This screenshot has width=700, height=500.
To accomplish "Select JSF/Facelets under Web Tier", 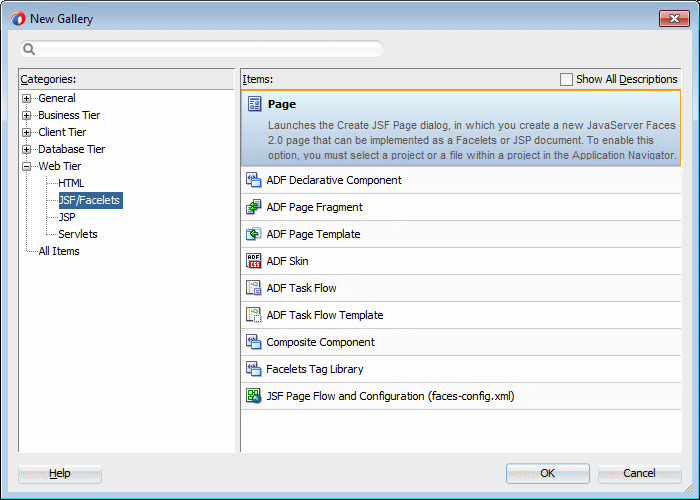I will (x=91, y=200).
